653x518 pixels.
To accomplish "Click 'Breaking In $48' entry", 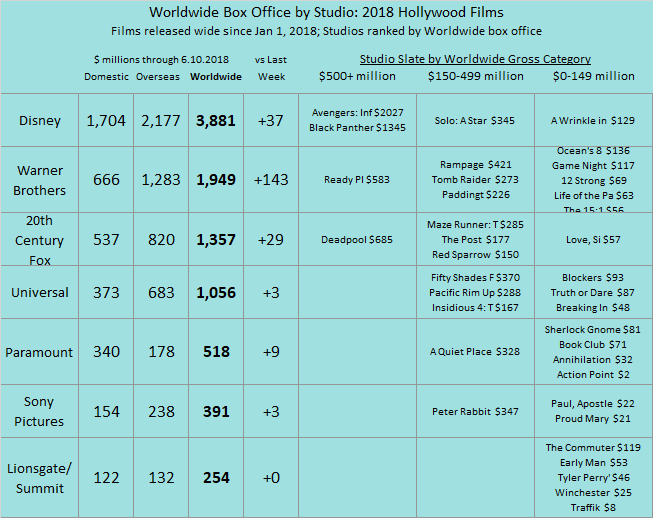I will pyautogui.click(x=593, y=308).
